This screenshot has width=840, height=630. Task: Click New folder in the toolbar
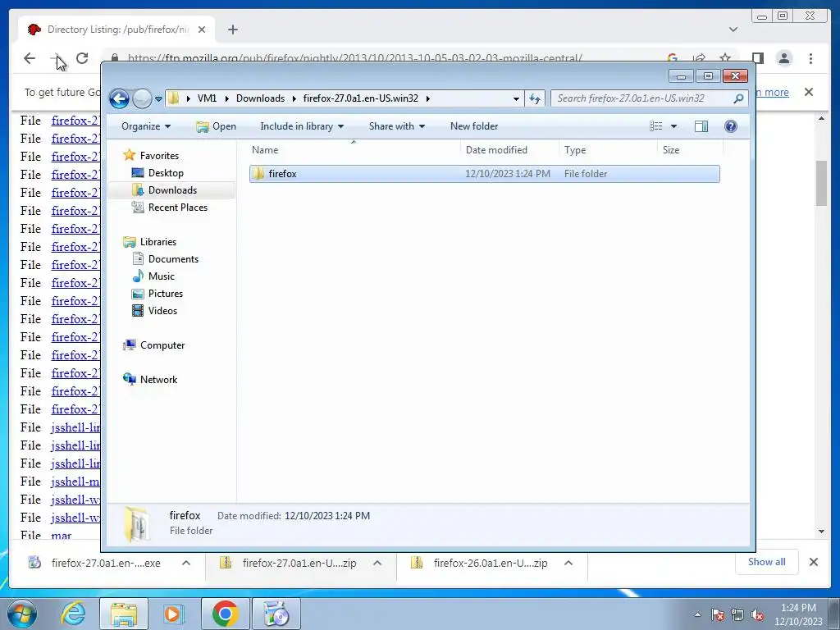(x=474, y=126)
